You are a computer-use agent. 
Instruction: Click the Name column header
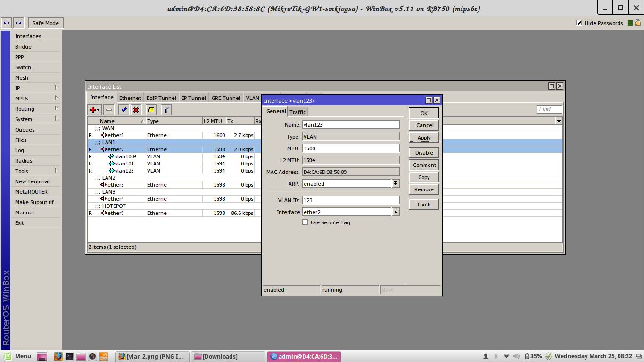click(122, 121)
